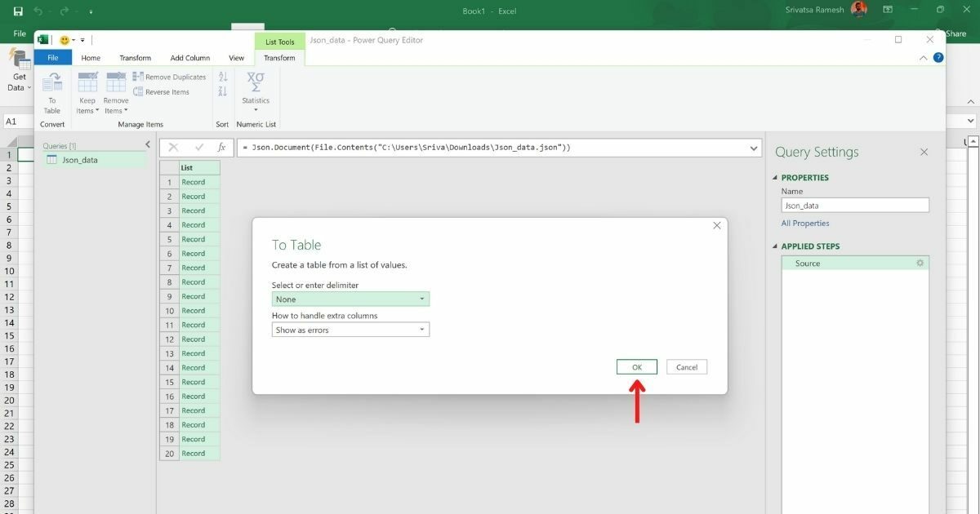Viewport: 980px width, 514px height.
Task: Click OK in the To Table dialog
Action: point(636,366)
